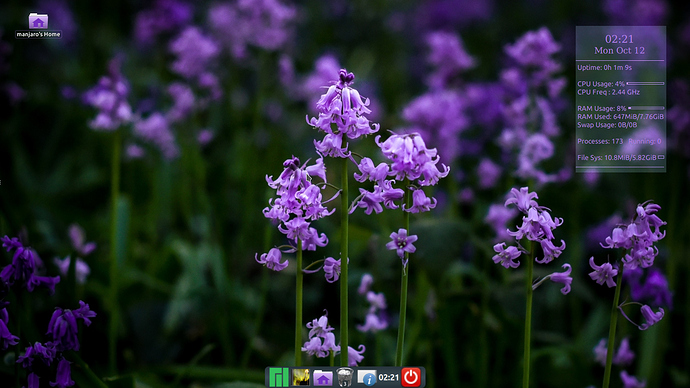Viewport: 690px width, 388px height.
Task: Click the File Sys usage bar
Action: [661, 157]
